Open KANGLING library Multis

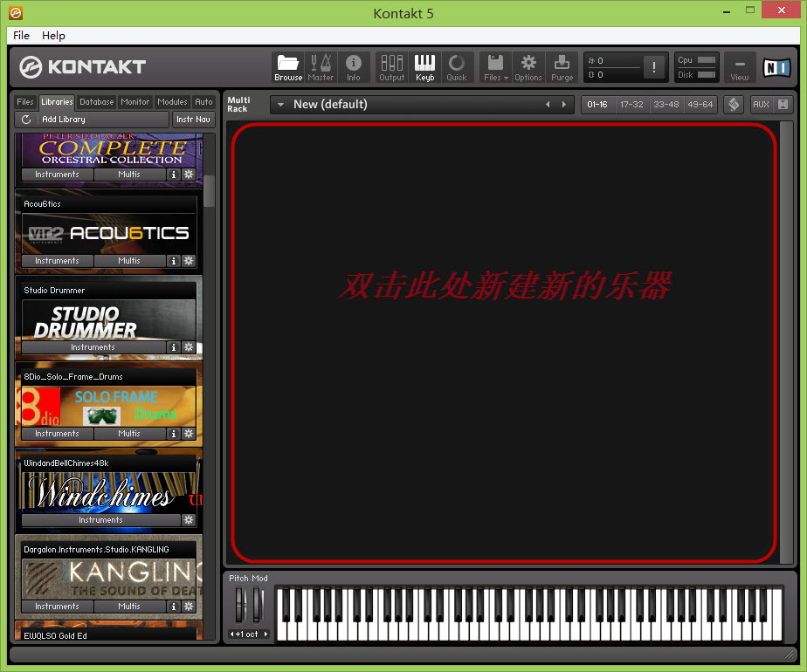point(129,607)
